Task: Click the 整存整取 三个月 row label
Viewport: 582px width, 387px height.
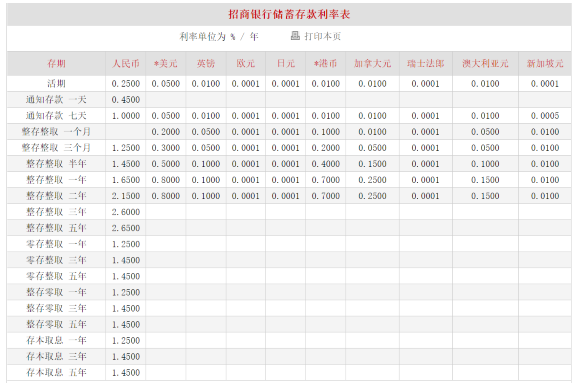Action: point(56,147)
